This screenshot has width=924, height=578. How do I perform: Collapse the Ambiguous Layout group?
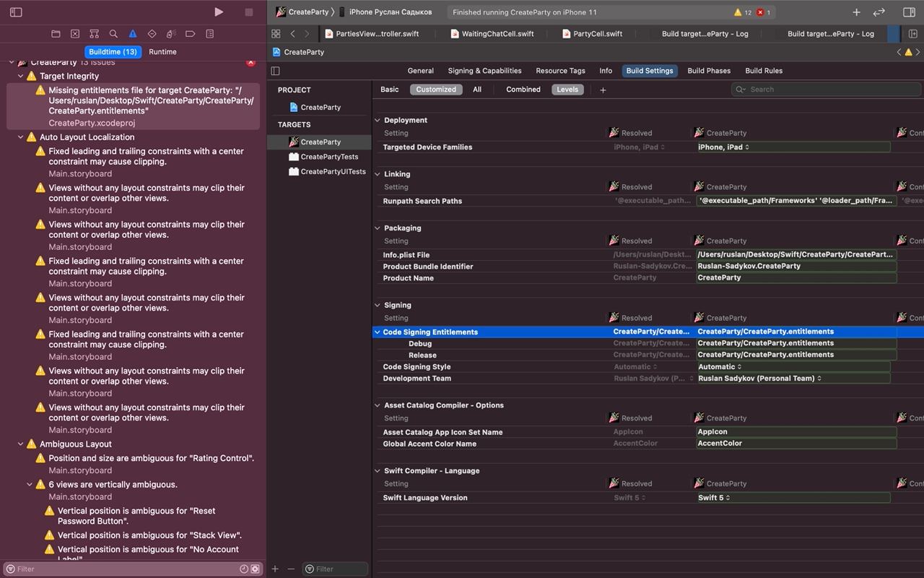21,444
